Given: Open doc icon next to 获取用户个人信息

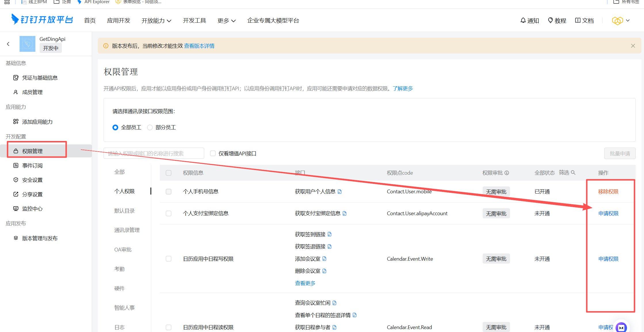Looking at the screenshot, I should coord(340,192).
